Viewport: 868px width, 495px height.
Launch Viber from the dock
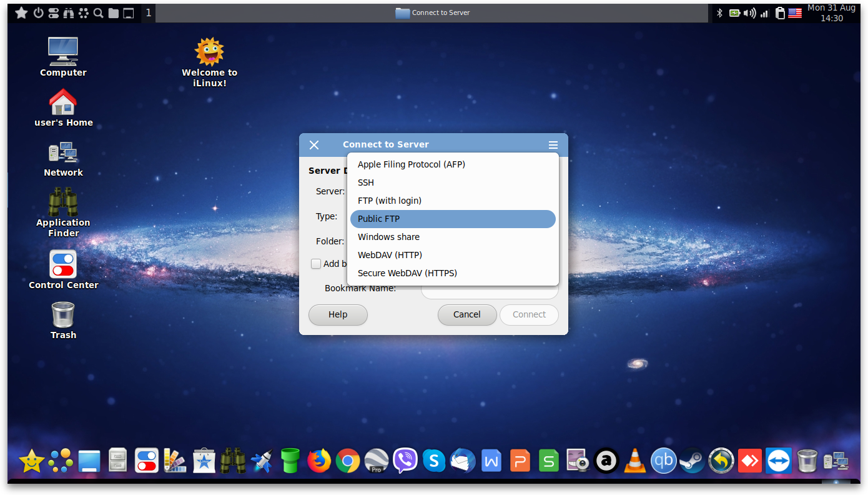tap(405, 461)
